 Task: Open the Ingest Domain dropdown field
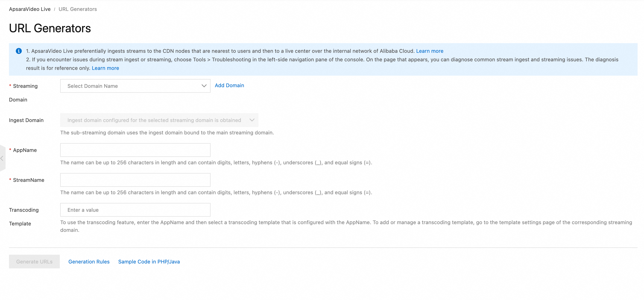[x=159, y=120]
